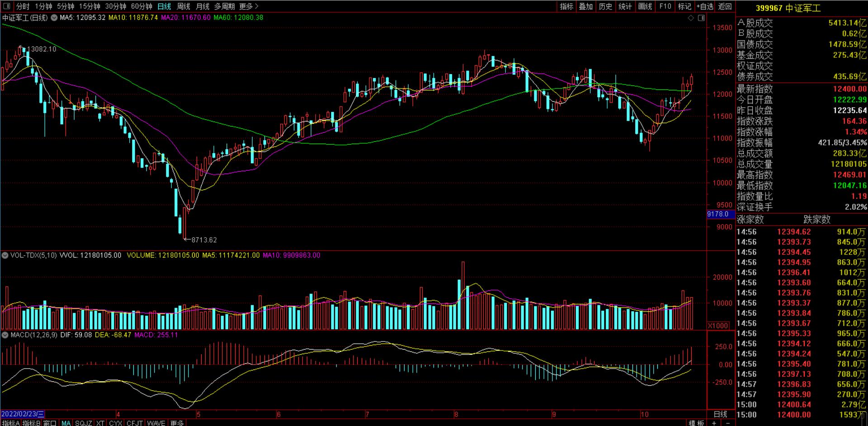Click the 最新指数 value 12400.00

(850, 89)
